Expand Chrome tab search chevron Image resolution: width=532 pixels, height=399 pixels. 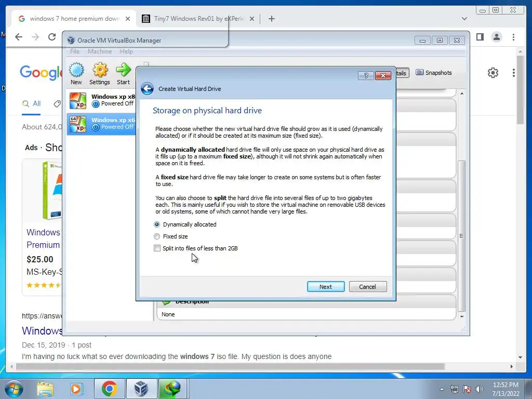pyautogui.click(x=464, y=19)
